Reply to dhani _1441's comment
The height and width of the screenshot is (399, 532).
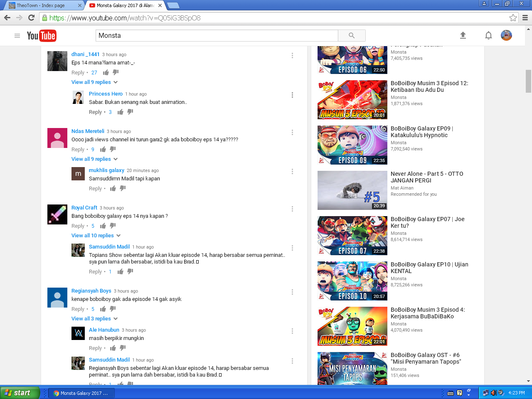(78, 73)
